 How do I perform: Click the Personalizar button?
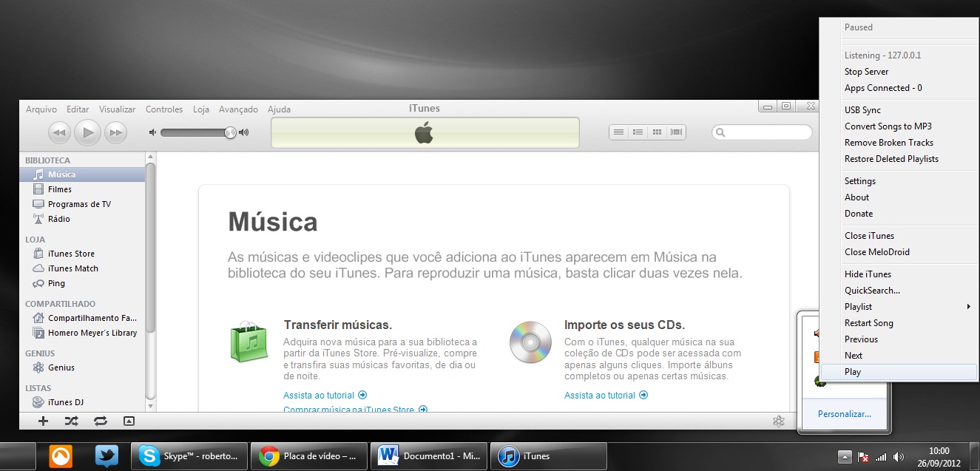tap(844, 413)
